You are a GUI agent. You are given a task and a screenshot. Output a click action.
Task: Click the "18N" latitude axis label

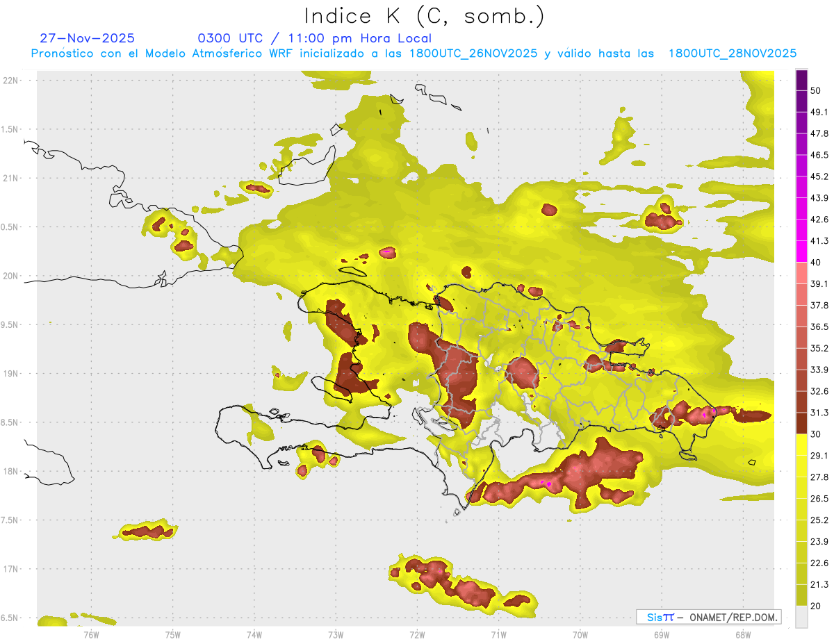pos(10,472)
